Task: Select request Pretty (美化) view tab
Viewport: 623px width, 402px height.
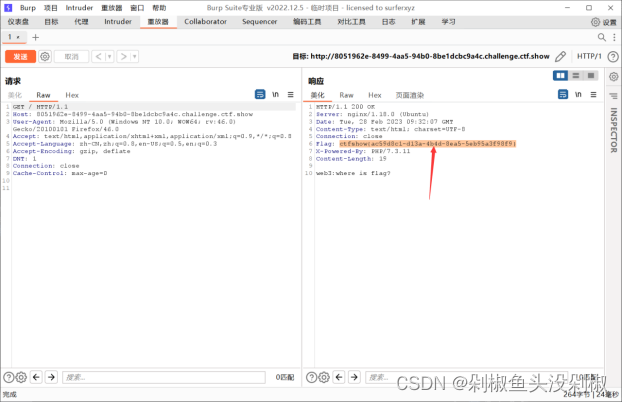Action: click(x=15, y=95)
